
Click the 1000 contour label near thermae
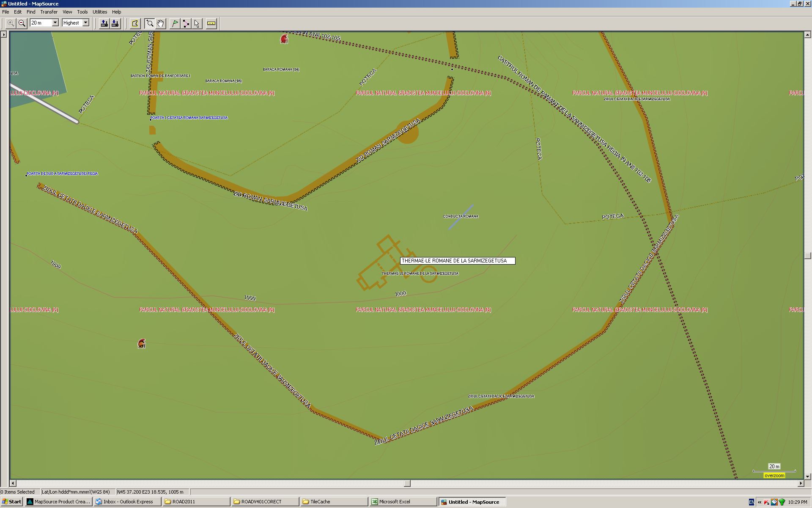point(401,294)
